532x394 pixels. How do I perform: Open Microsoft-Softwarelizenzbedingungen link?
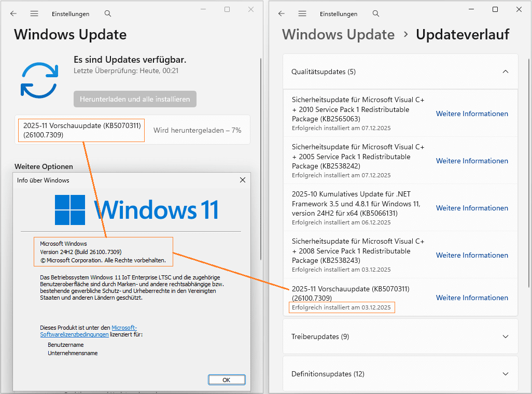(89, 331)
